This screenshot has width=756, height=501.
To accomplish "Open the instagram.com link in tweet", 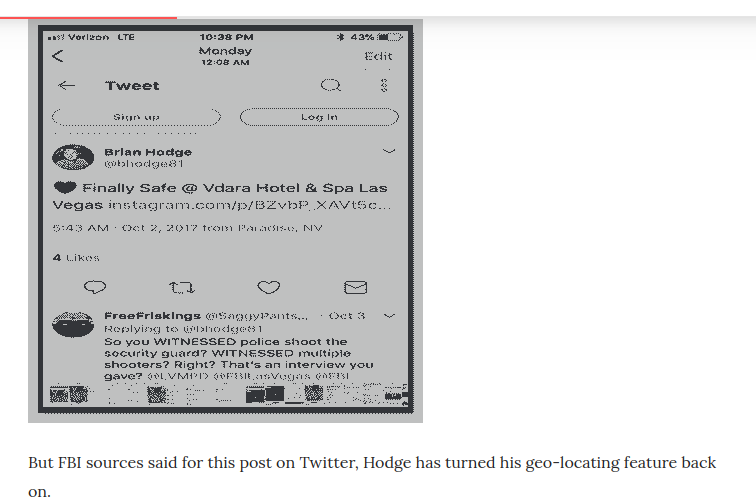I will tap(249, 205).
